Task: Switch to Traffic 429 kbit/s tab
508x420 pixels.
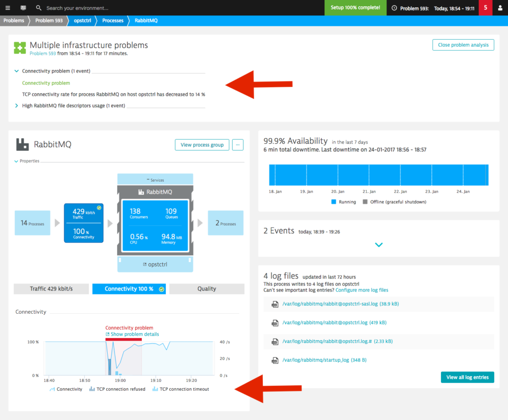Action: tap(51, 288)
